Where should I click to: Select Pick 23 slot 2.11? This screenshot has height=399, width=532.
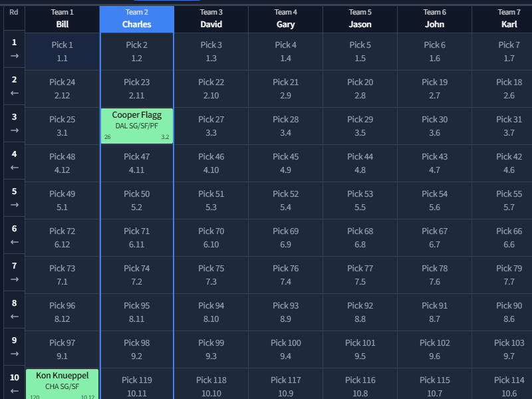click(x=137, y=89)
